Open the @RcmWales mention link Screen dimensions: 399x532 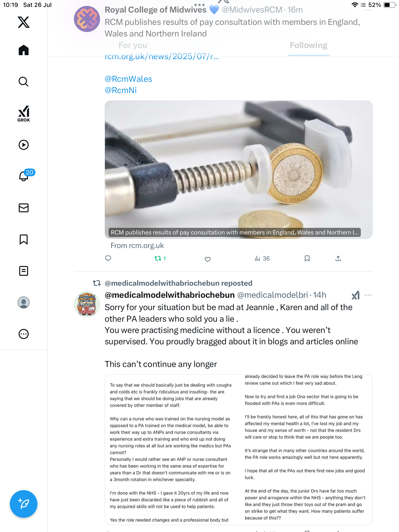coord(128,79)
